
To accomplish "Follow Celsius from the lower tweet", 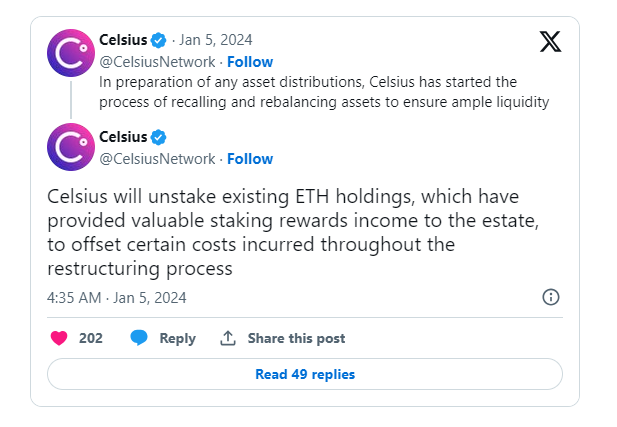I will click(x=250, y=159).
